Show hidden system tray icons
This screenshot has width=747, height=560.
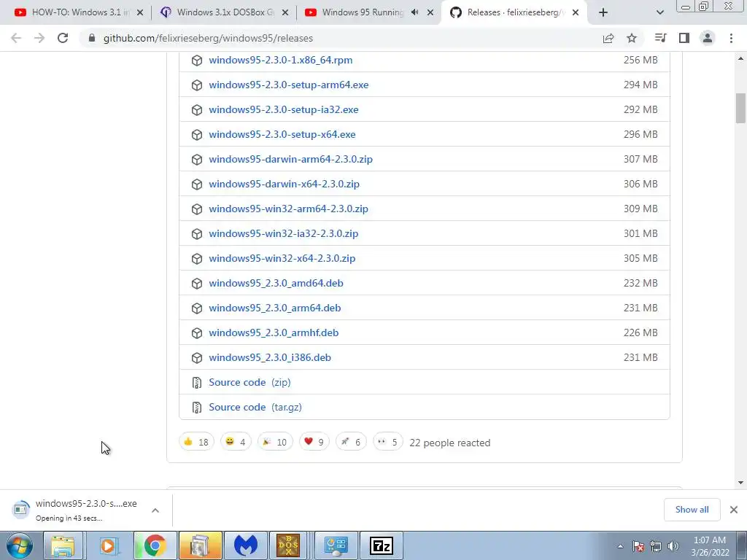[x=620, y=546]
